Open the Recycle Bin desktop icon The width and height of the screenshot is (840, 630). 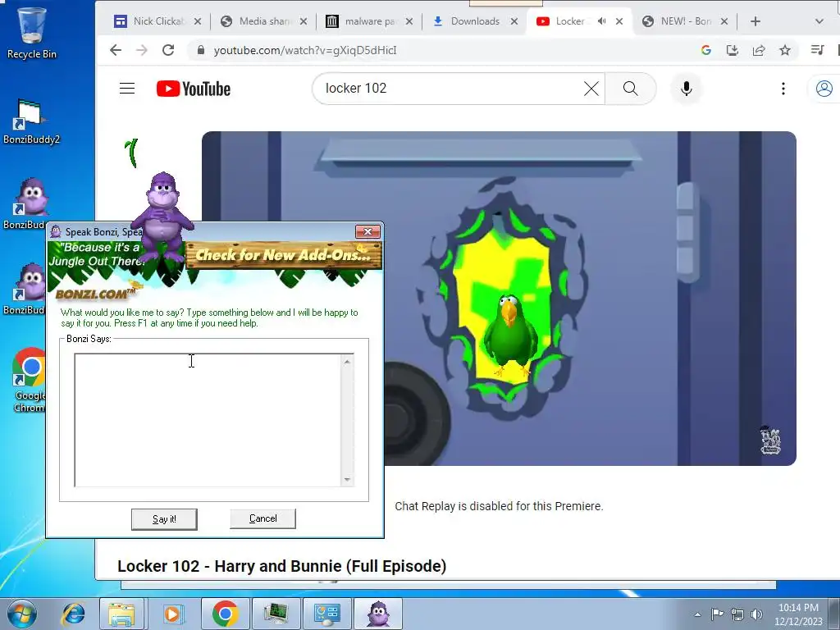[32, 32]
